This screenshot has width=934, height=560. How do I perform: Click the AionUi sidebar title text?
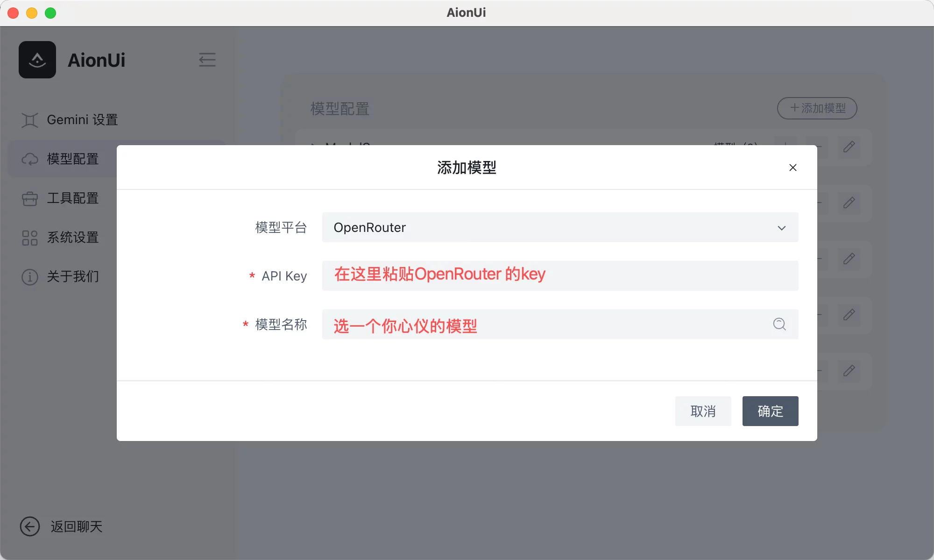(x=96, y=60)
